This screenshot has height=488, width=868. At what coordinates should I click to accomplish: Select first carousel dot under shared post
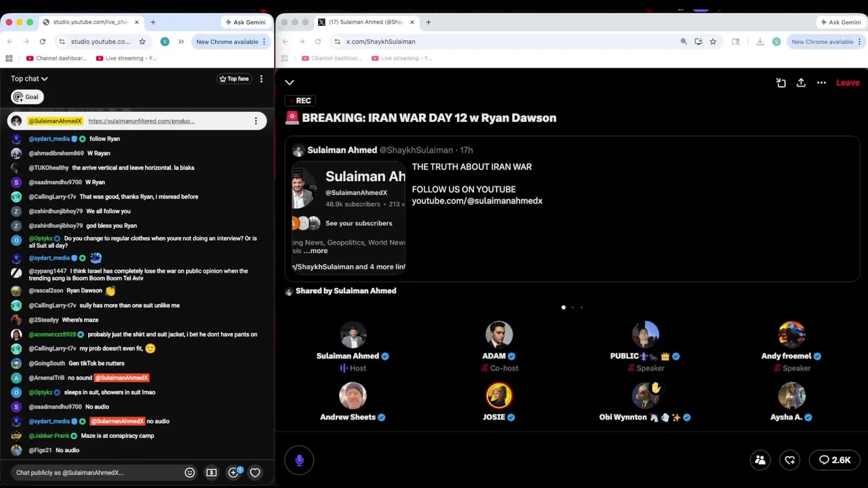coord(564,308)
